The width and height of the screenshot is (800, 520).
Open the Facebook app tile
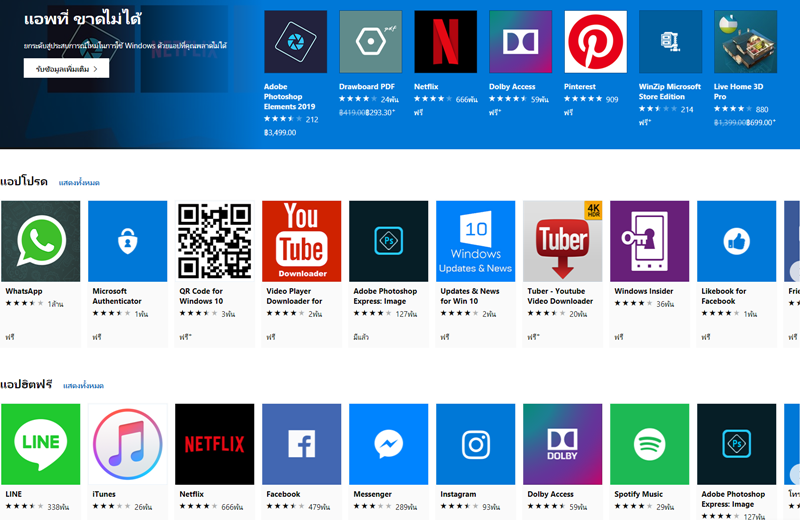click(302, 444)
